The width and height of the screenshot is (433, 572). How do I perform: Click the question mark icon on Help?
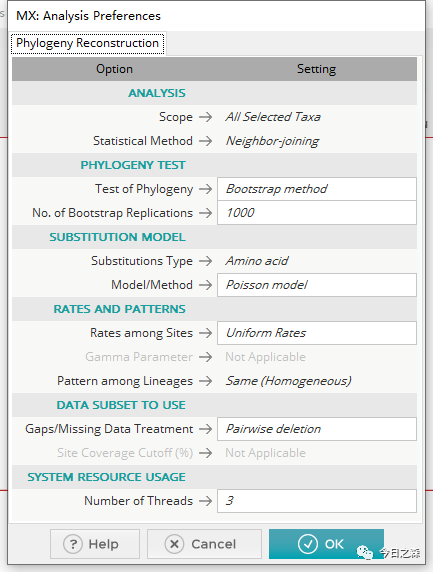point(73,544)
